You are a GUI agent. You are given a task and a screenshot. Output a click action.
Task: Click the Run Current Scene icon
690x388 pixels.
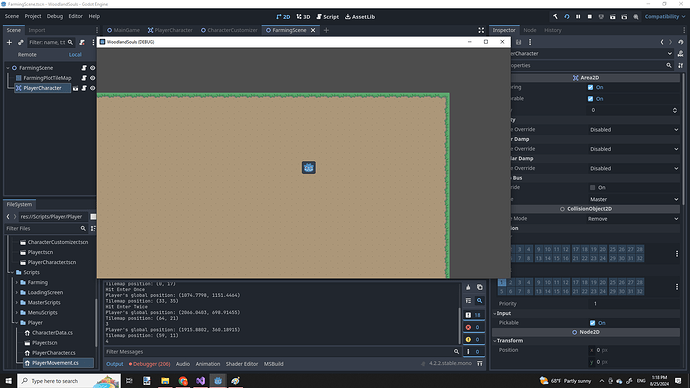613,17
